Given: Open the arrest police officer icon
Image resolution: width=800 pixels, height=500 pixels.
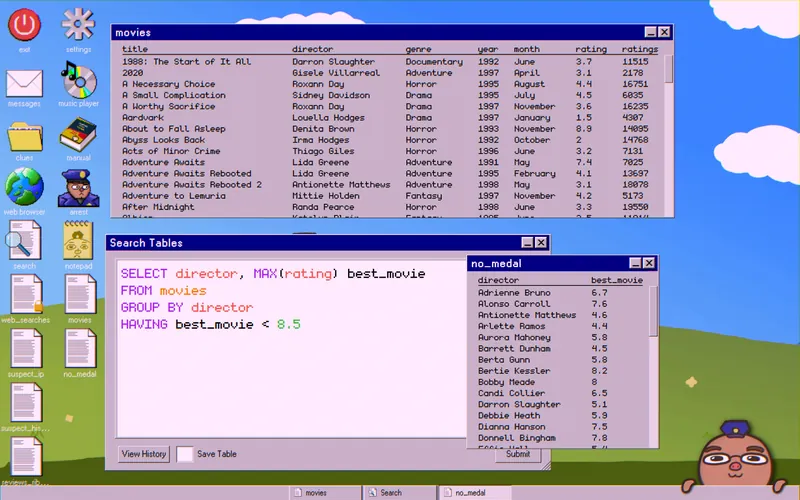Looking at the screenshot, I should 78,188.
